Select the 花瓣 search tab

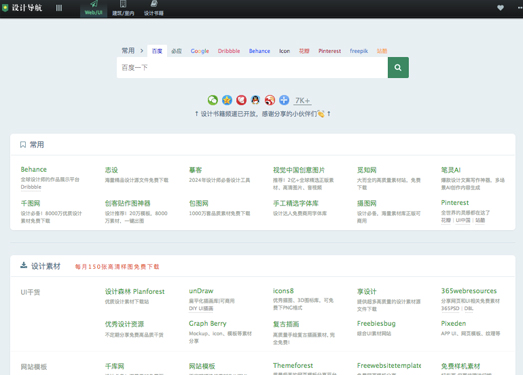coord(304,51)
